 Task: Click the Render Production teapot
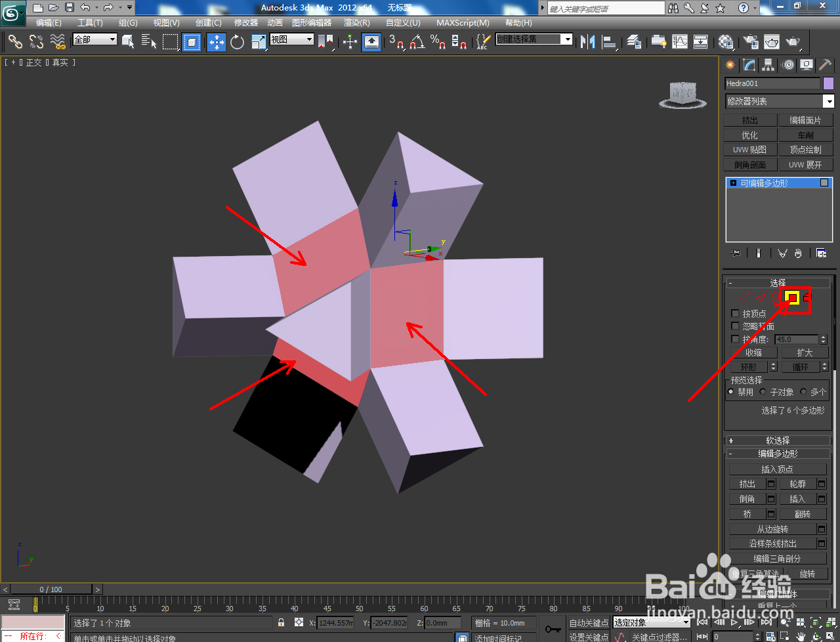pyautogui.click(x=793, y=42)
